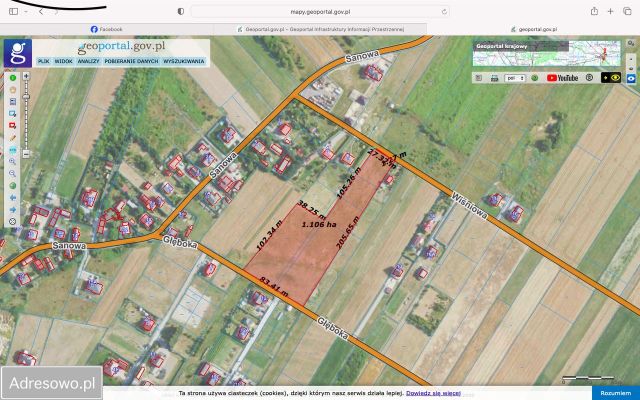
Task: Toggle the blue eye visibility button
Action: coord(631,78)
